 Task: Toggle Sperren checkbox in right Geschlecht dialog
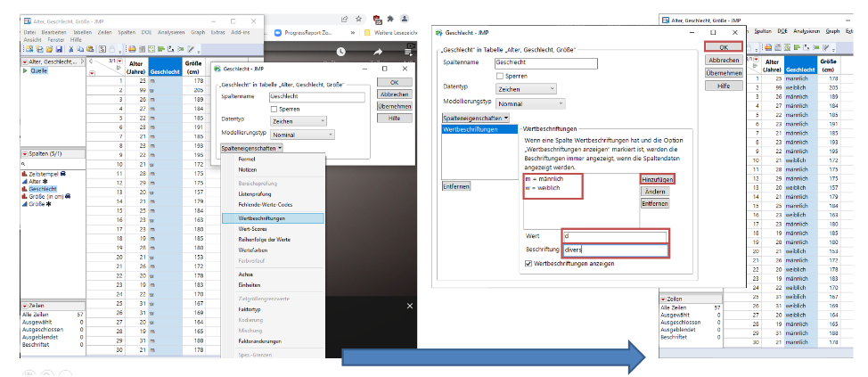point(499,77)
